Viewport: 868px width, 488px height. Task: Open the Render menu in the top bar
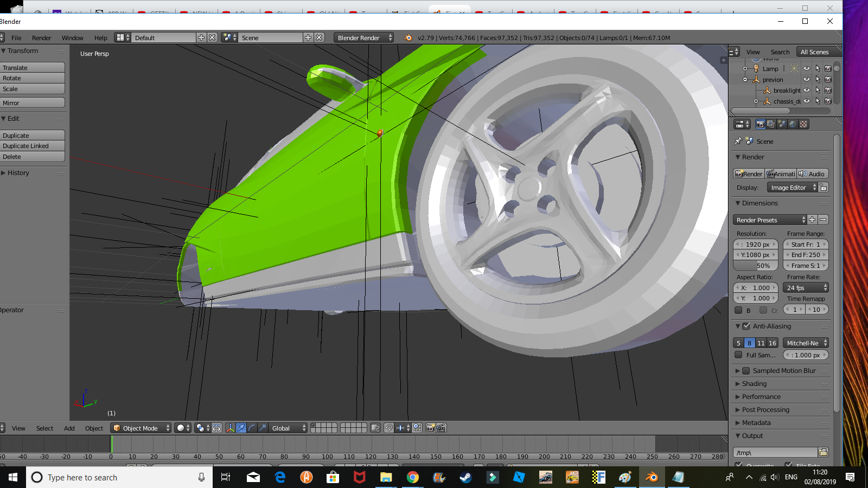tap(41, 37)
